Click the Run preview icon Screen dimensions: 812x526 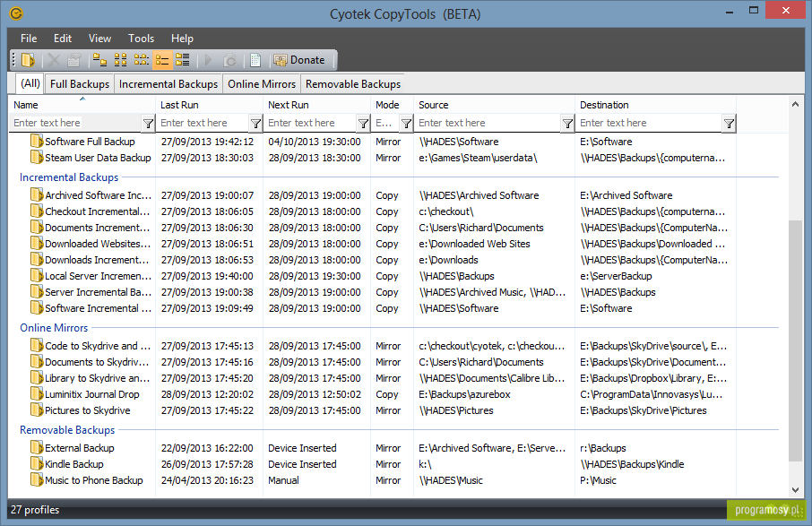[229, 60]
